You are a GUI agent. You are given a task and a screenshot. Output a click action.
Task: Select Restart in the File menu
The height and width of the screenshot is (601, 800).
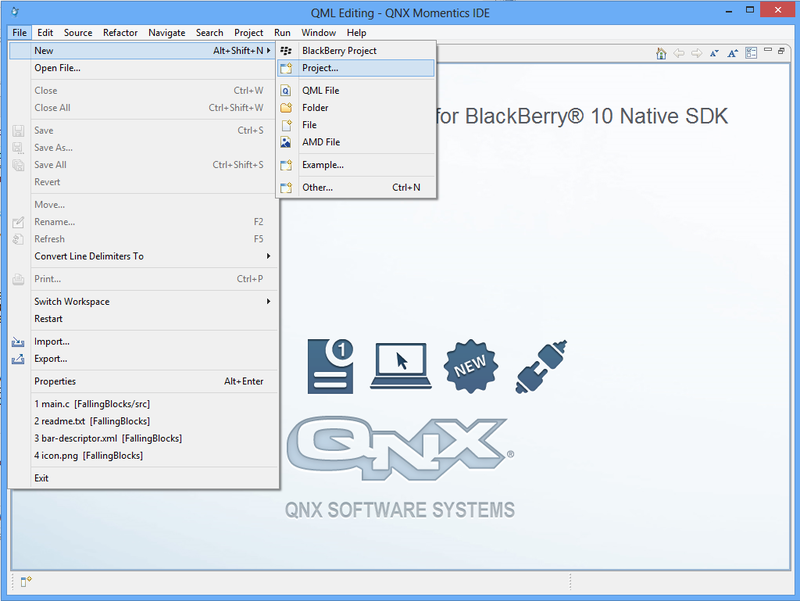pos(144,319)
